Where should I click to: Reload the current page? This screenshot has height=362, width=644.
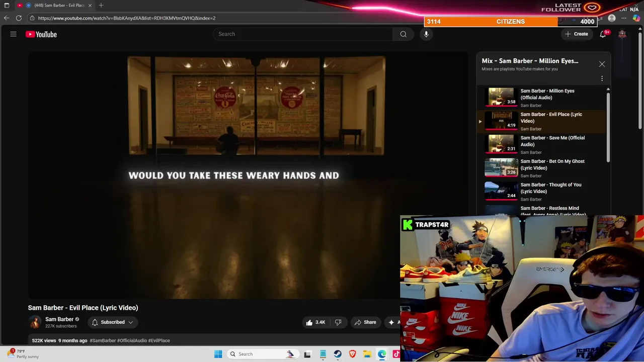pos(19,18)
